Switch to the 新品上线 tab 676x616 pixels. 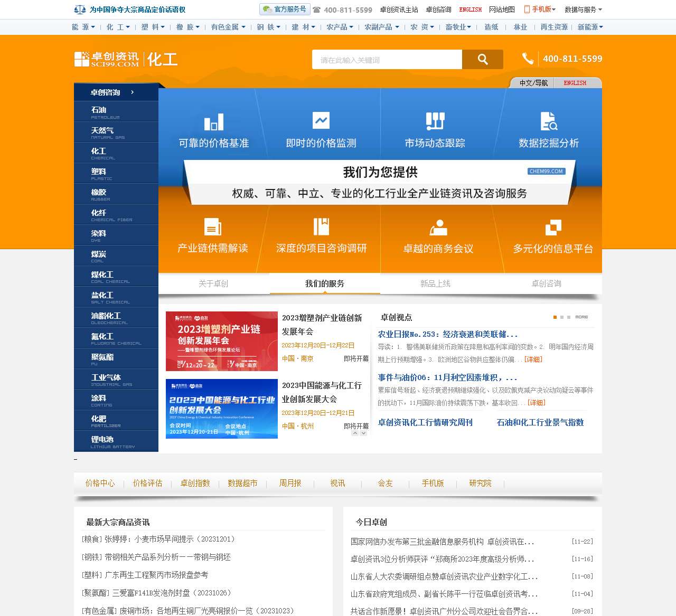point(435,283)
